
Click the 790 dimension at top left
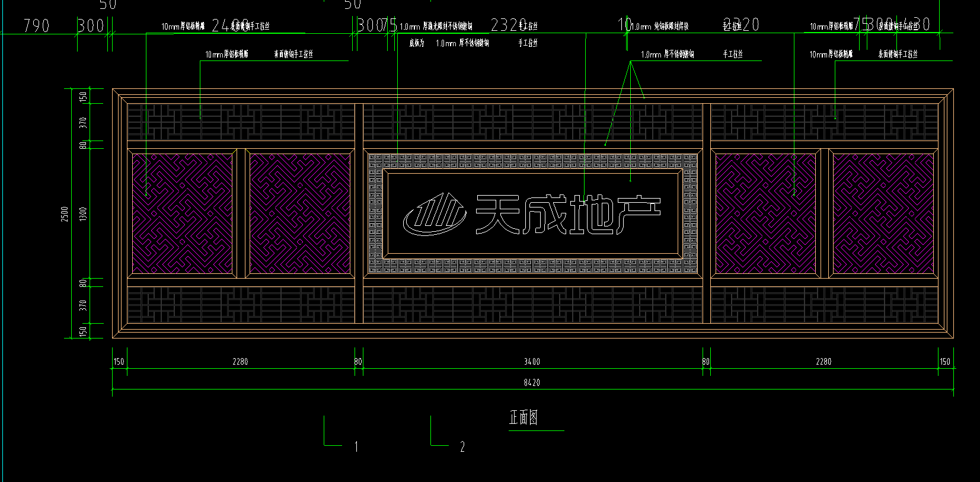pyautogui.click(x=36, y=25)
